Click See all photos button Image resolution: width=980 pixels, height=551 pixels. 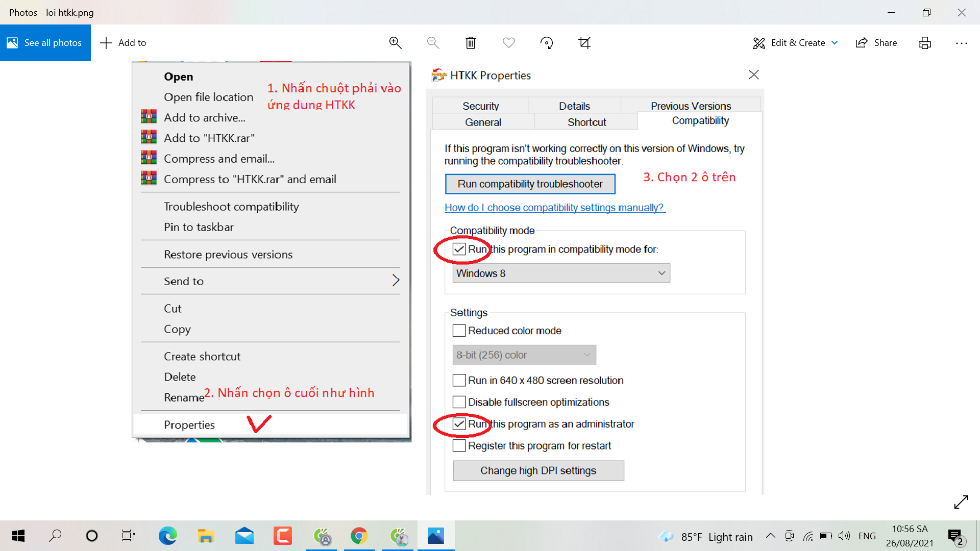coord(45,43)
